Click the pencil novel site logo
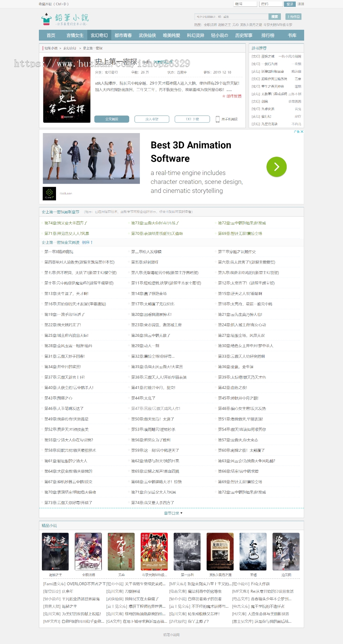The width and height of the screenshot is (343, 644). point(65,19)
